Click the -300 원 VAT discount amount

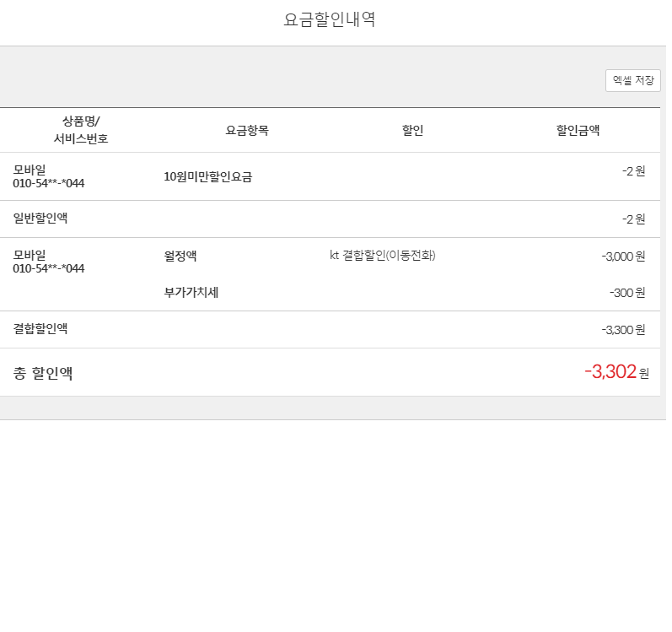pyautogui.click(x=627, y=293)
